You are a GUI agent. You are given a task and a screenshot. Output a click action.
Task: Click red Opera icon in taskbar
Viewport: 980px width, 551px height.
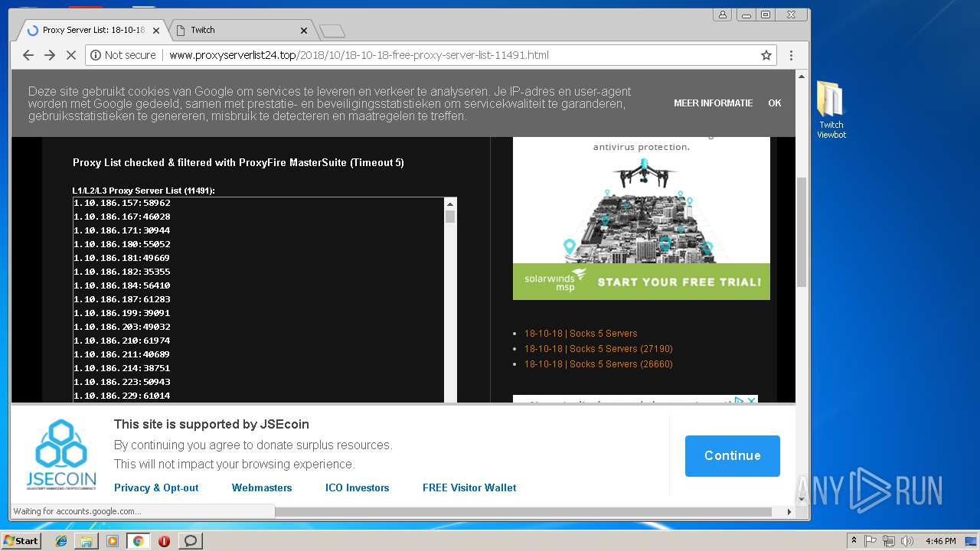tap(164, 541)
